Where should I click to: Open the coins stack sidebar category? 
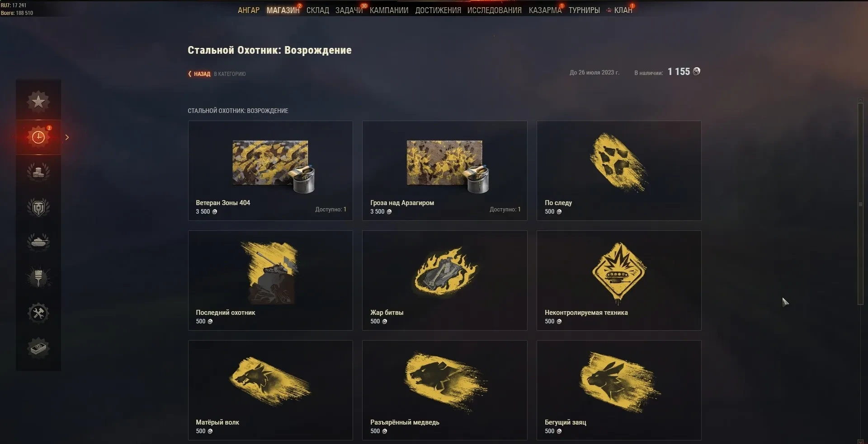coord(38,172)
